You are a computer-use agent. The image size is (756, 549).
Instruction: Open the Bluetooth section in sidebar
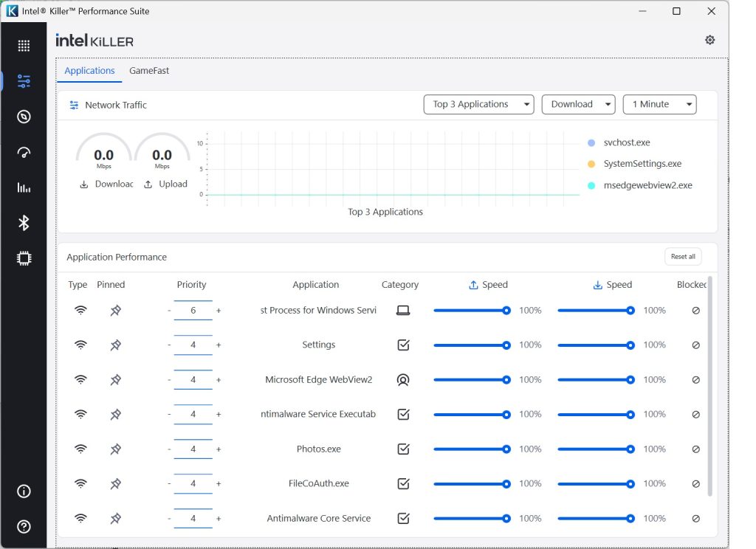pos(24,223)
